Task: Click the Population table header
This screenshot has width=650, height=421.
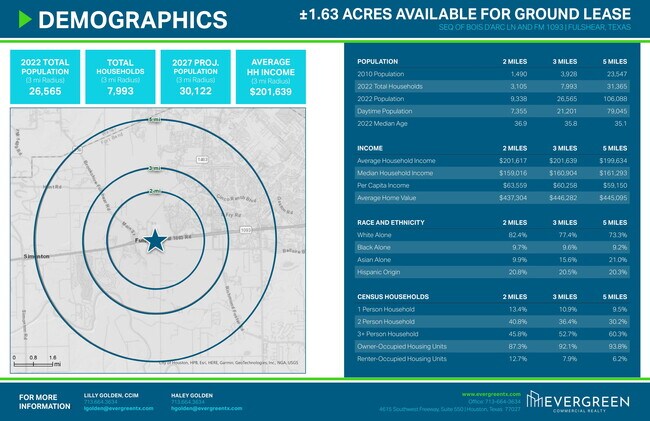Action: [376, 62]
